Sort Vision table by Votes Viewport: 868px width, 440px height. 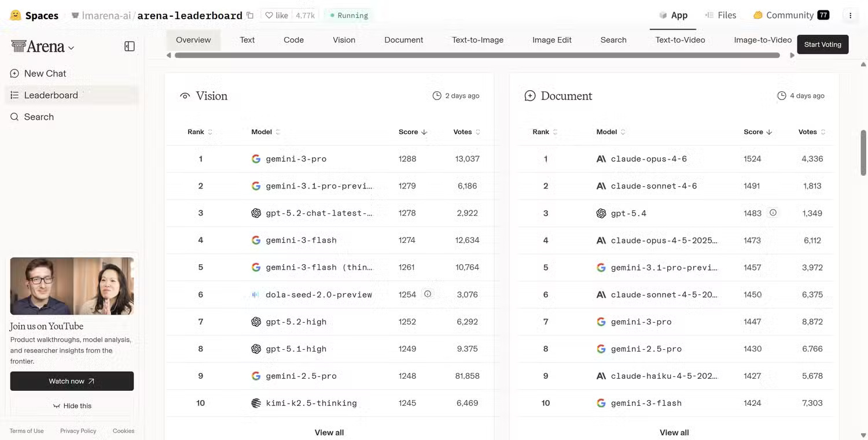[x=466, y=132]
